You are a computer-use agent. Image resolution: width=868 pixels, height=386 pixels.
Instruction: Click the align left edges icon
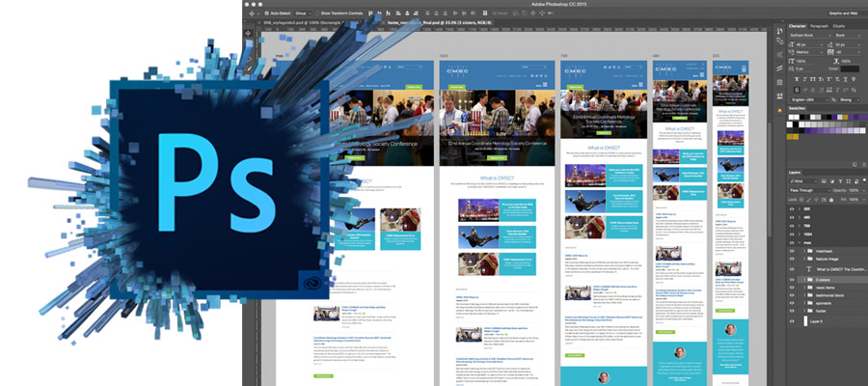(x=398, y=14)
